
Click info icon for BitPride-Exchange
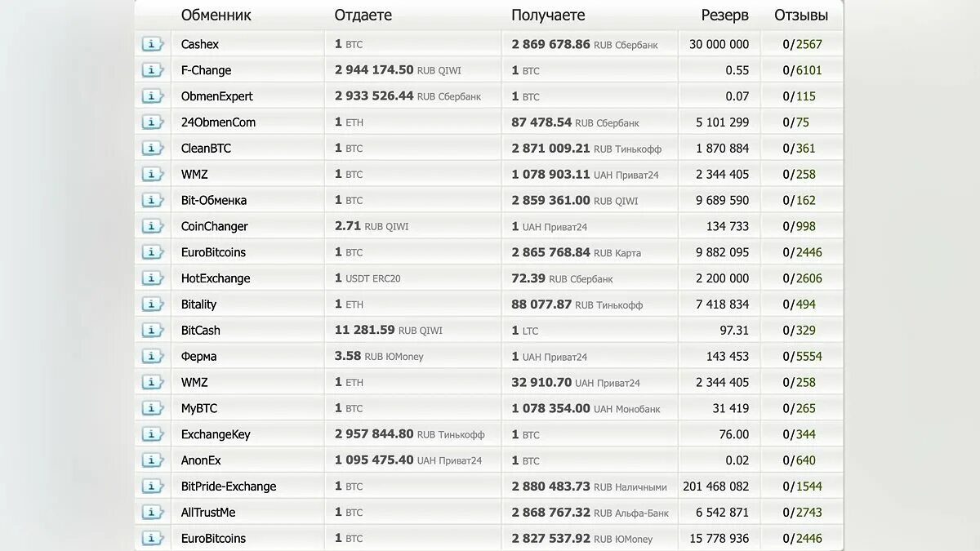[153, 487]
